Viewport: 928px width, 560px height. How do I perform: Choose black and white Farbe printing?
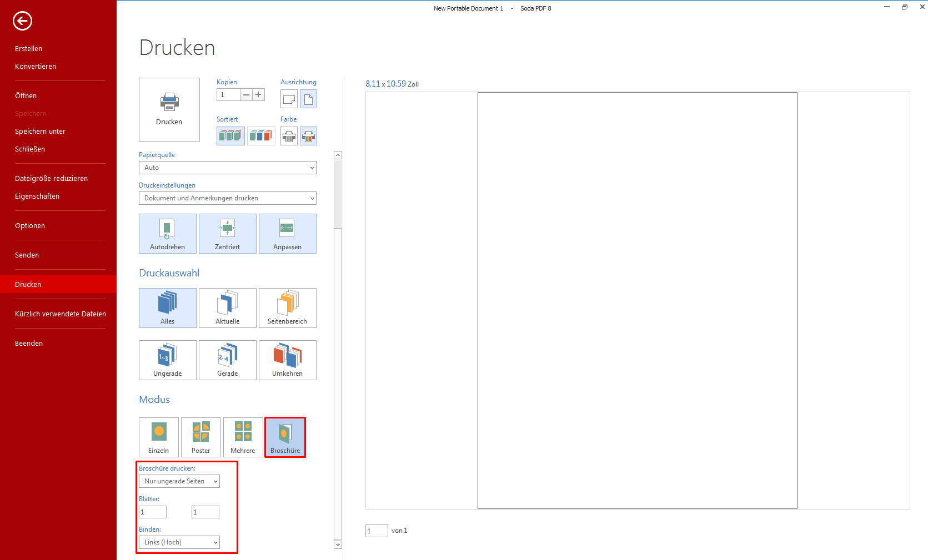click(x=289, y=136)
